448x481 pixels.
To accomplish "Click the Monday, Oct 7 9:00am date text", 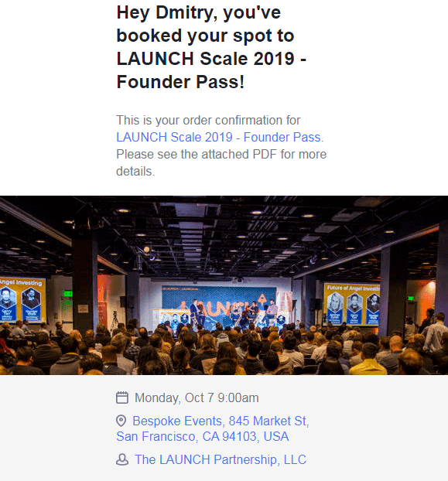I will pos(197,397).
